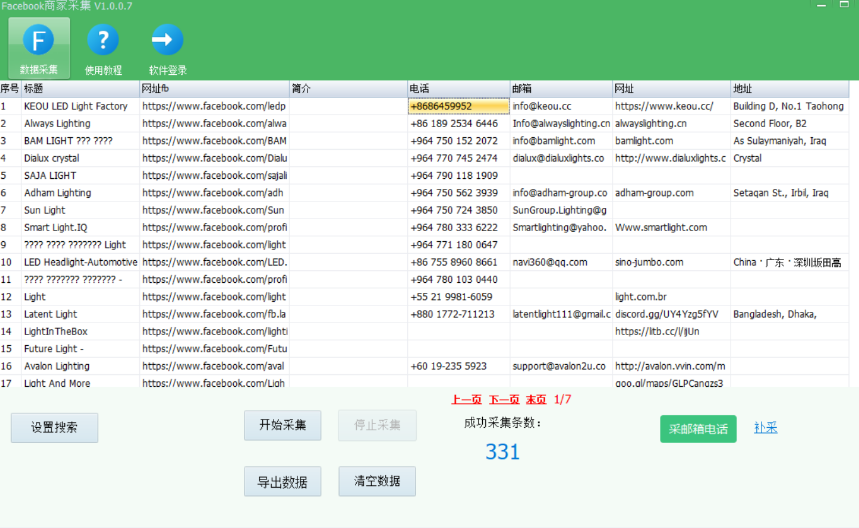Click page indicator 1/7
Image resolution: width=859 pixels, height=528 pixels.
[562, 399]
